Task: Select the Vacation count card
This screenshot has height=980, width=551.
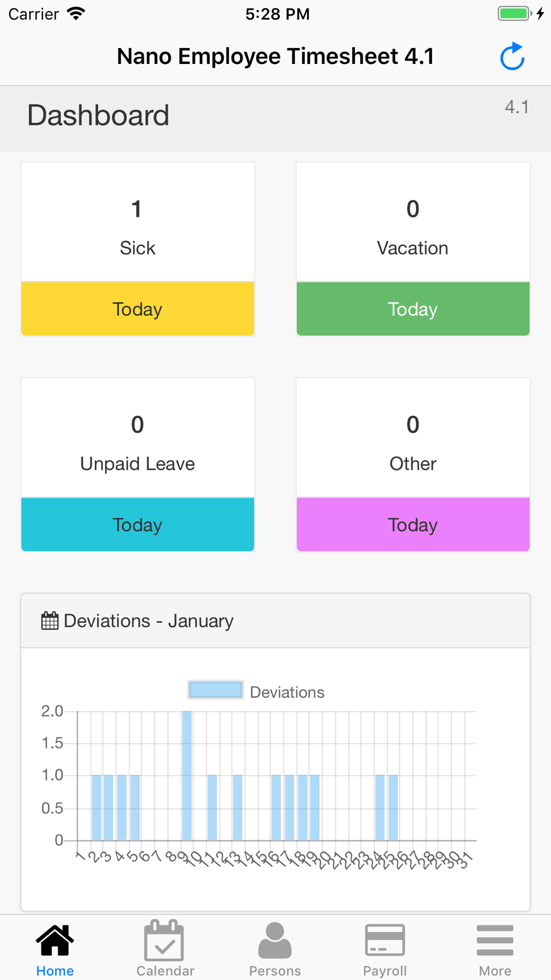Action: [413, 222]
